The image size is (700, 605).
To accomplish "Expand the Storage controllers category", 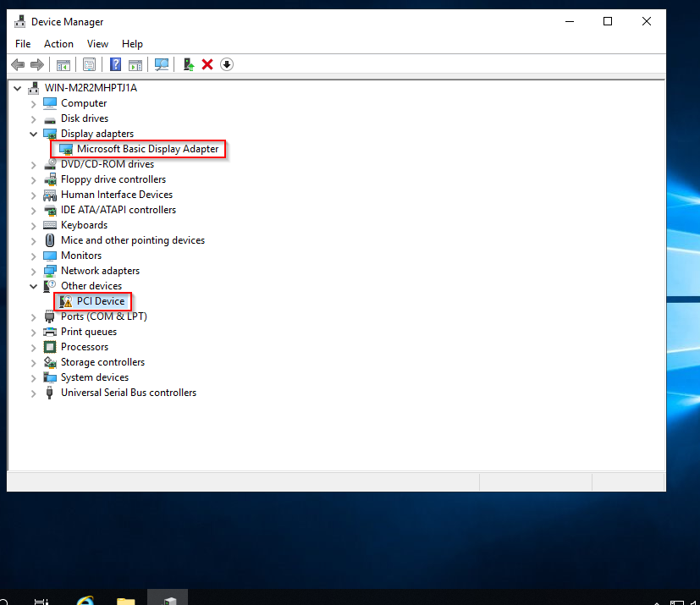I will click(x=34, y=363).
